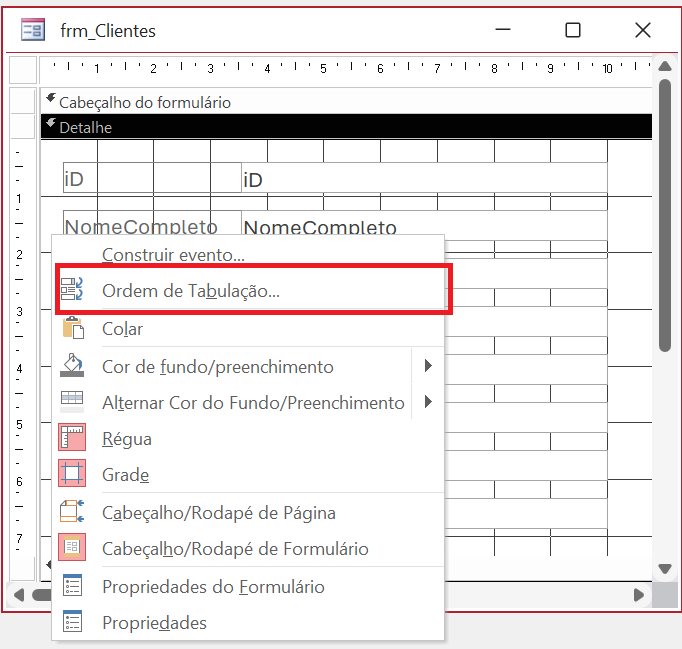Click the form selector box at rulers' corner
Viewport: 682px width, 649px height.
click(x=22, y=69)
